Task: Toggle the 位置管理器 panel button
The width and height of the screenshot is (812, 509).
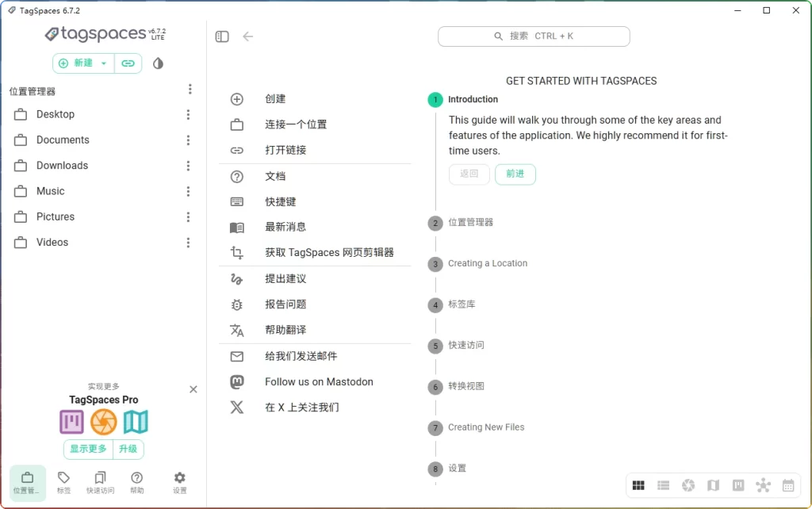Action: tap(27, 482)
